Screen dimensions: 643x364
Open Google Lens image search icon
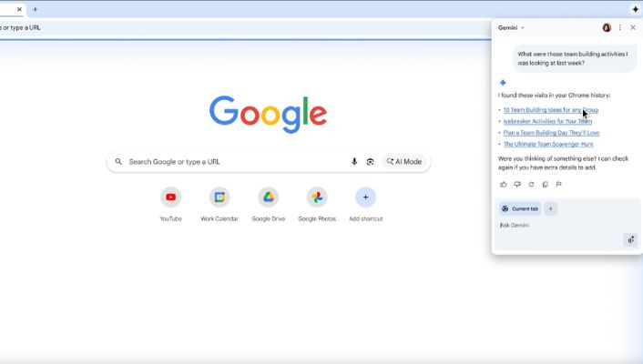[370, 162]
